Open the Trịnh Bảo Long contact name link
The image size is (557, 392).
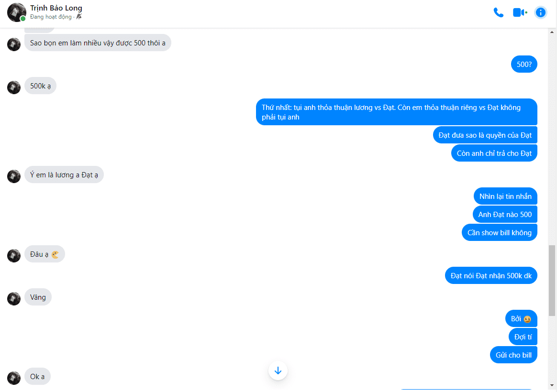[x=56, y=8]
